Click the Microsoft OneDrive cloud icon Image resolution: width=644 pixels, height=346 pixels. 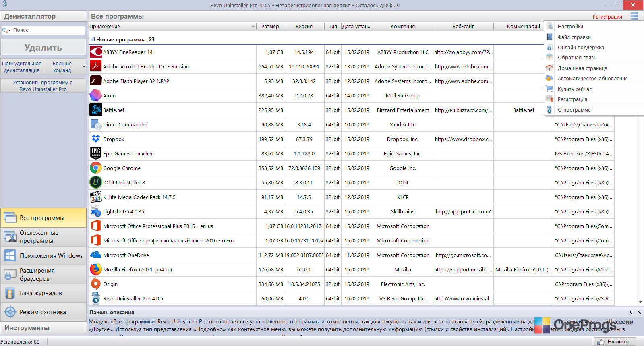[96, 255]
